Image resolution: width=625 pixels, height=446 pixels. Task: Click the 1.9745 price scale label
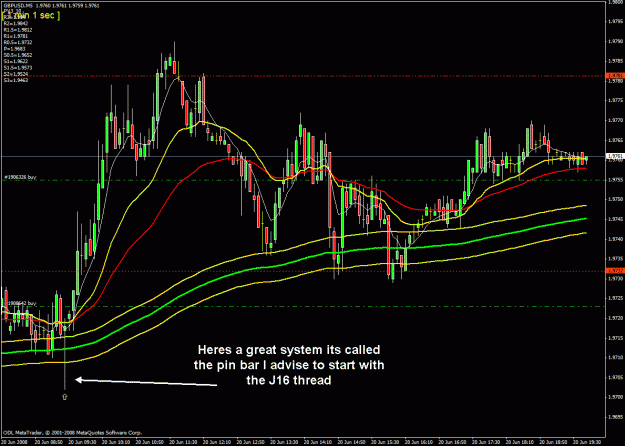(x=616, y=219)
